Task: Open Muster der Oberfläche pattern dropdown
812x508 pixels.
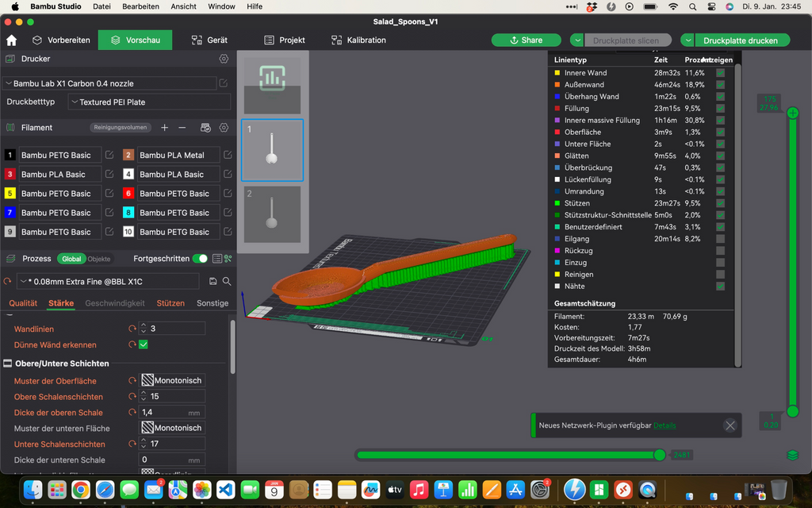Action: [x=173, y=380]
